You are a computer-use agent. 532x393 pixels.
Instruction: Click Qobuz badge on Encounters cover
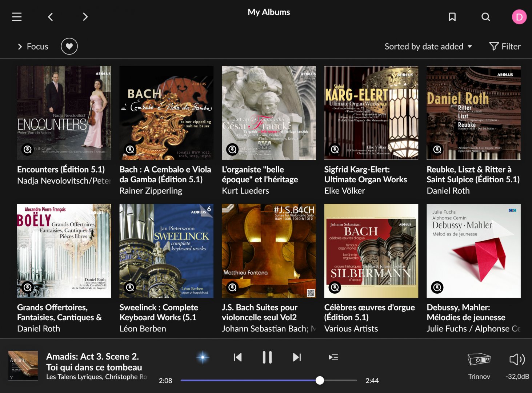coord(27,149)
